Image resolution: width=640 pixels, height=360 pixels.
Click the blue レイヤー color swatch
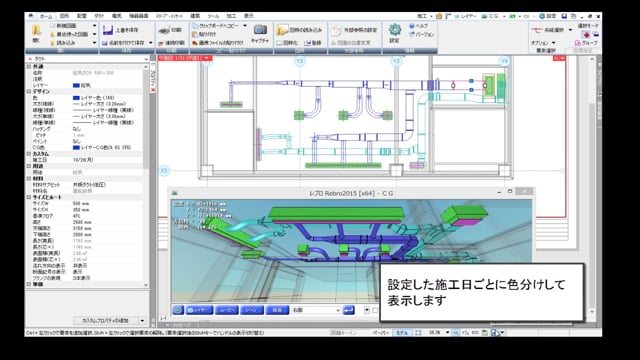pos(76,85)
